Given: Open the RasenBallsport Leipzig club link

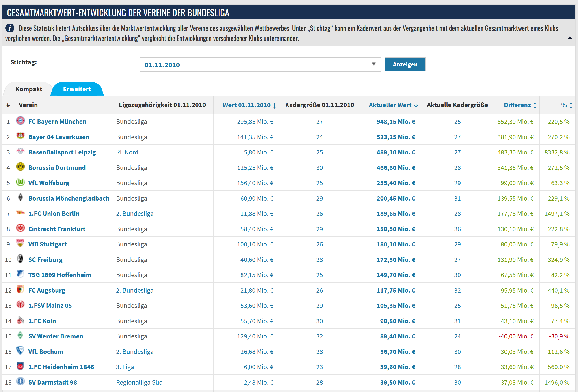Looking at the screenshot, I should [62, 152].
